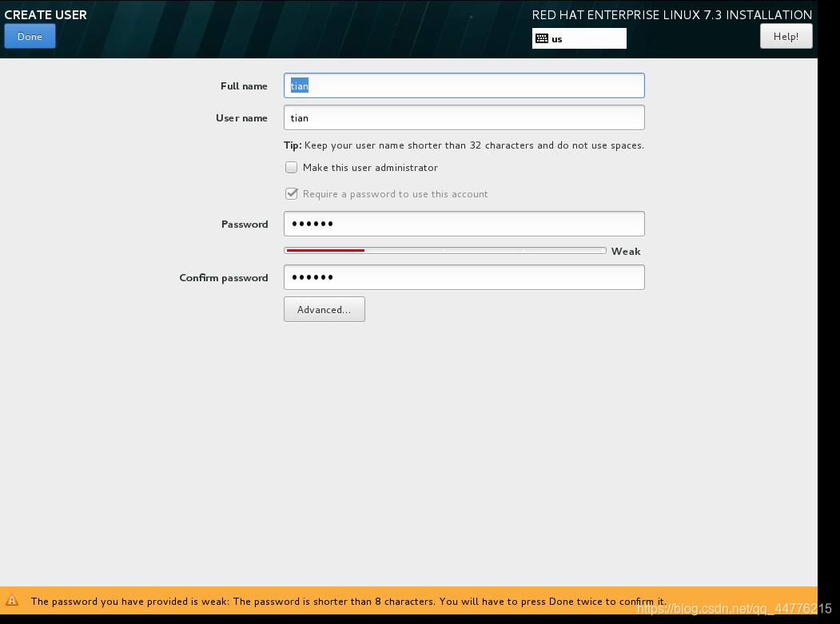
Task: Click the RED HAT ENTERPRISE LINUX 7.3 INSTALLATION title
Action: (672, 15)
